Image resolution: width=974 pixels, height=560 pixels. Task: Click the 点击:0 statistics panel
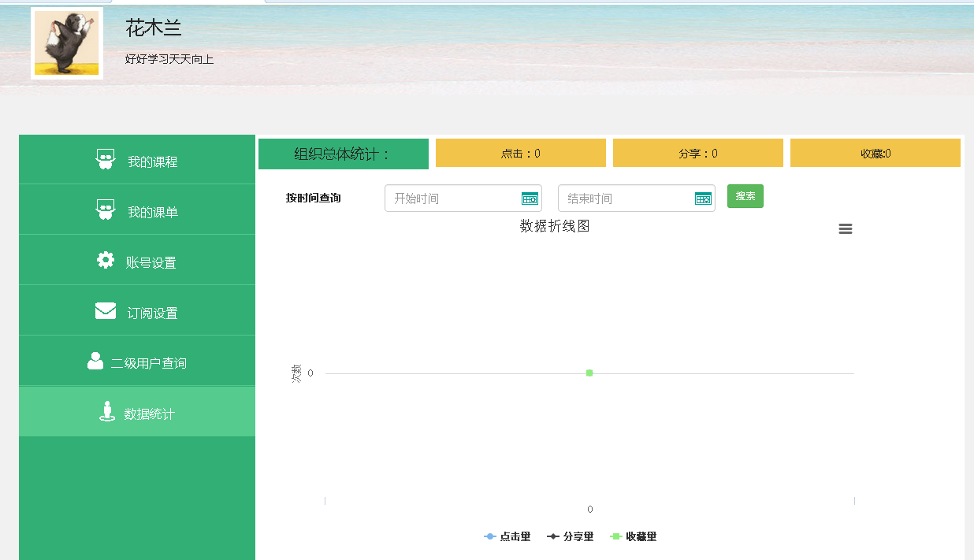point(520,152)
